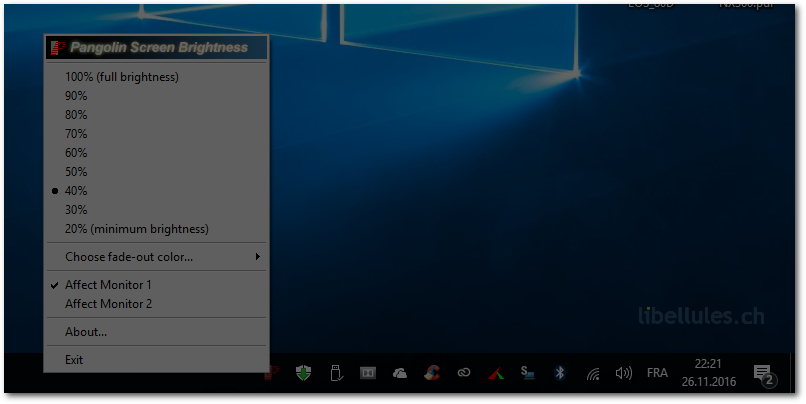Open the green shield download tray icon
Image resolution: width=806 pixels, height=404 pixels.
(x=303, y=373)
